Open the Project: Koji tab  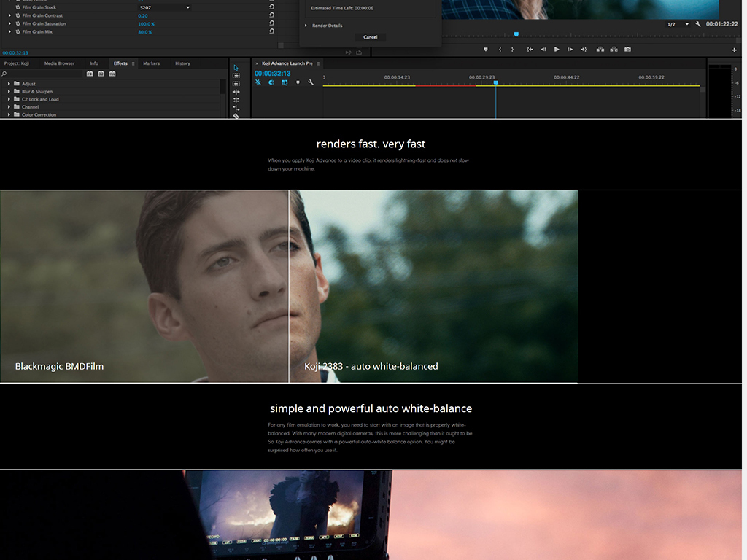[17, 63]
